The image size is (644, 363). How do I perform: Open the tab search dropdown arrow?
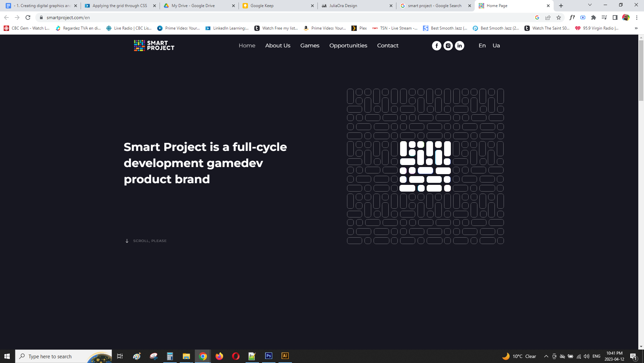590,5
